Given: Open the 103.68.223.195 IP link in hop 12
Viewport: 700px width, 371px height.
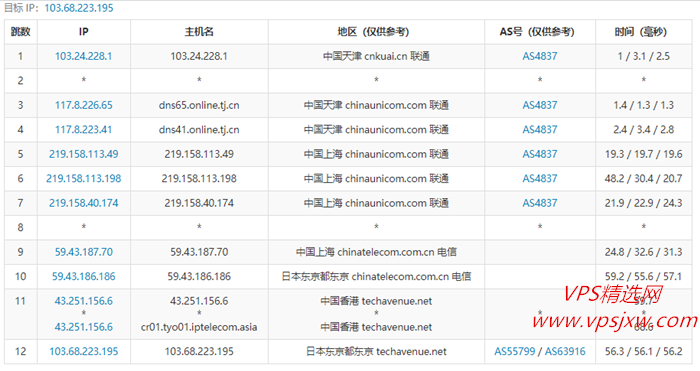Looking at the screenshot, I should [x=83, y=352].
